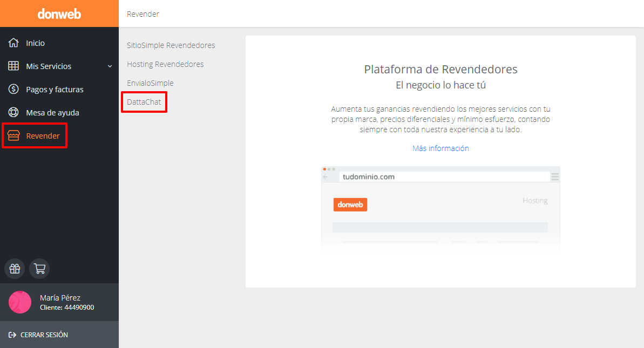
Task: Click the storefront icon beside Revender
Action: click(x=13, y=135)
